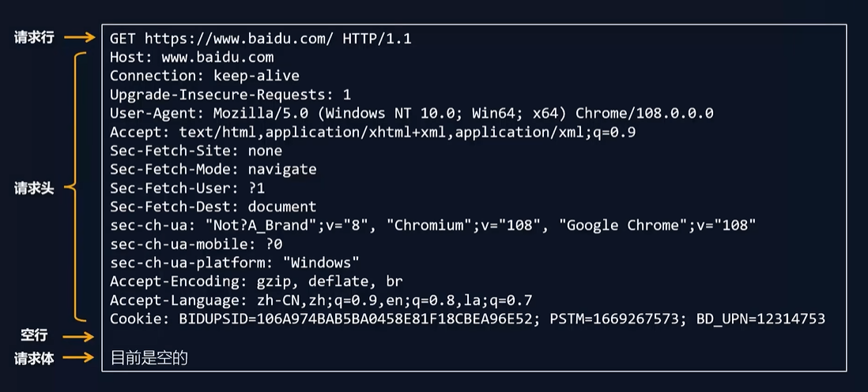868x392 pixels.
Task: Click the Sec-Fetch-Mode: navigate line
Action: click(x=213, y=169)
